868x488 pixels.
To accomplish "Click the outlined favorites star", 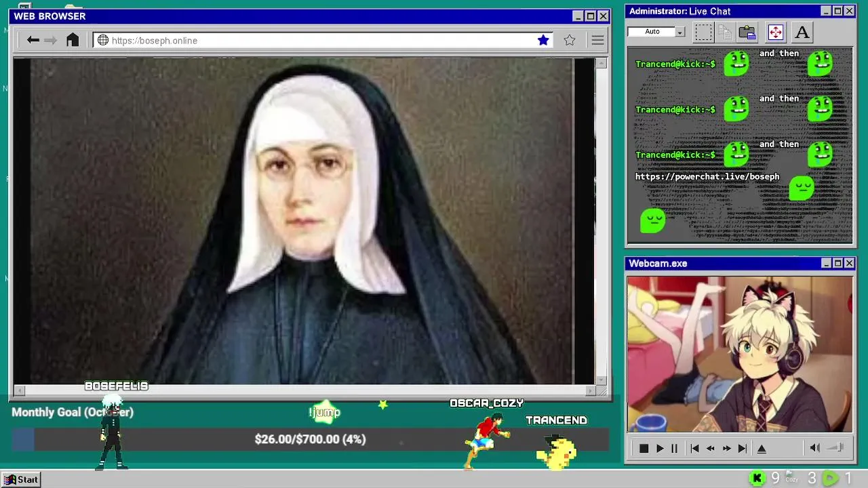I will [570, 40].
